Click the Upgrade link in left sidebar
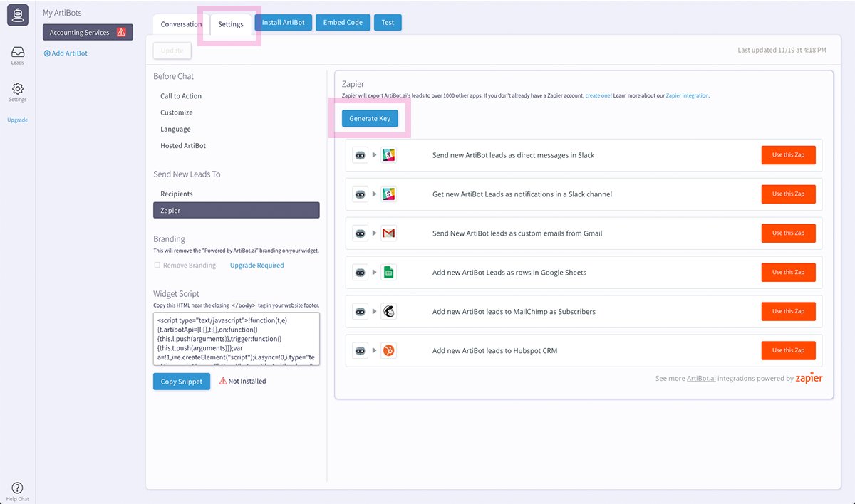This screenshot has height=504, width=855. (x=18, y=120)
